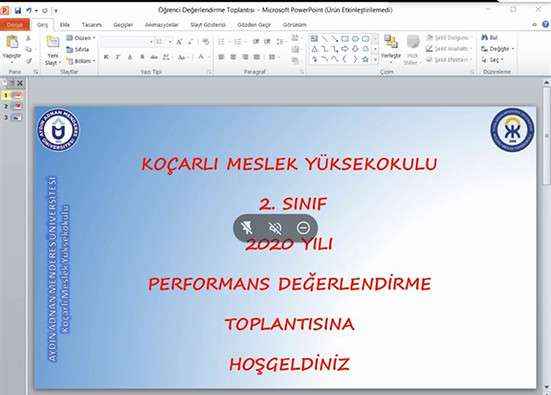The width and height of the screenshot is (551, 395).
Task: Click the Bul (Find) button
Action: (490, 37)
